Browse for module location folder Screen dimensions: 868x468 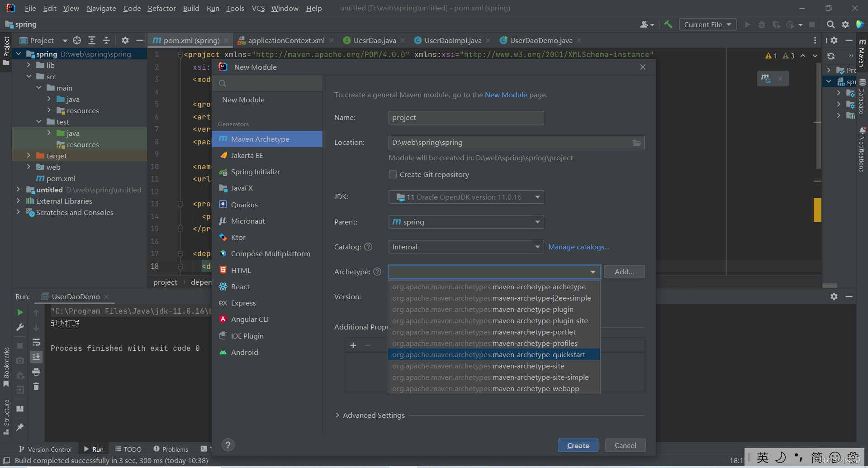[637, 143]
